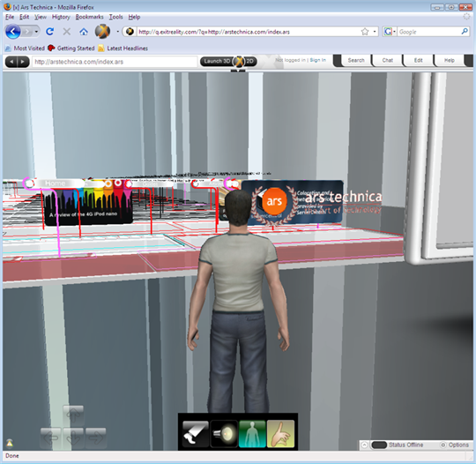Click the ExitReality X toolbar icon
Screen dimensions: 476x464
pos(102,32)
